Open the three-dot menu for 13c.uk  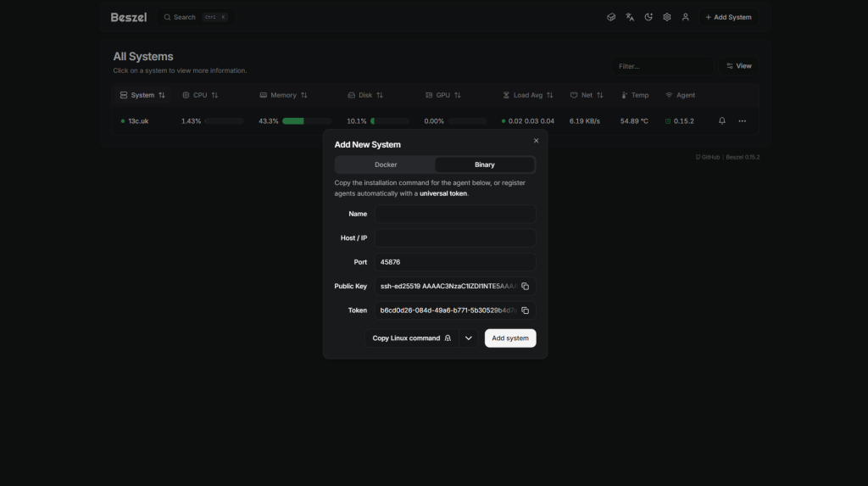[743, 121]
